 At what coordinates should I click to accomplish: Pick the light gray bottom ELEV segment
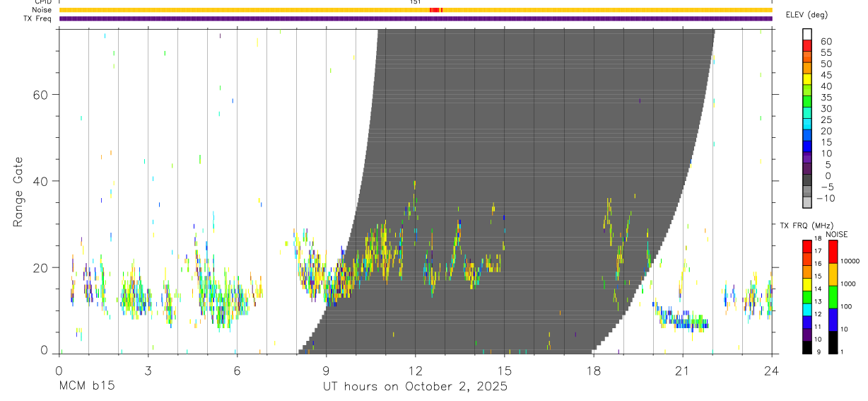(807, 202)
